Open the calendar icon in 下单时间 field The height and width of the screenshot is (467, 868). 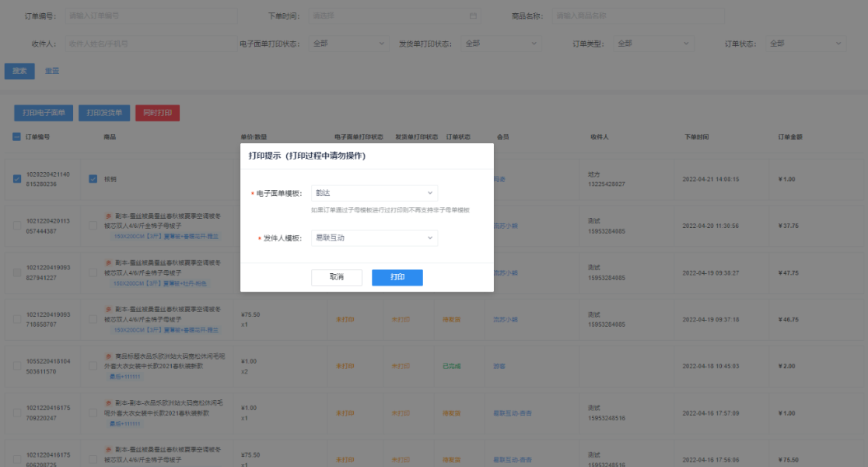point(473,16)
